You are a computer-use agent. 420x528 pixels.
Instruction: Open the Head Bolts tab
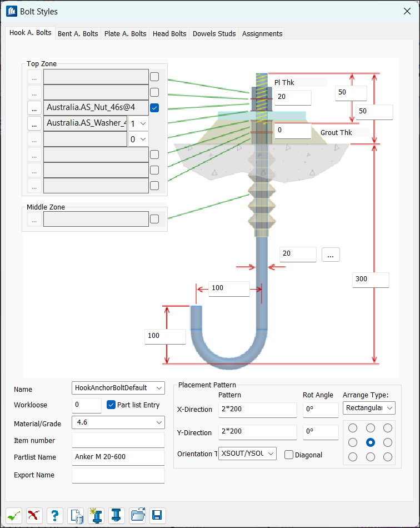pyautogui.click(x=169, y=34)
